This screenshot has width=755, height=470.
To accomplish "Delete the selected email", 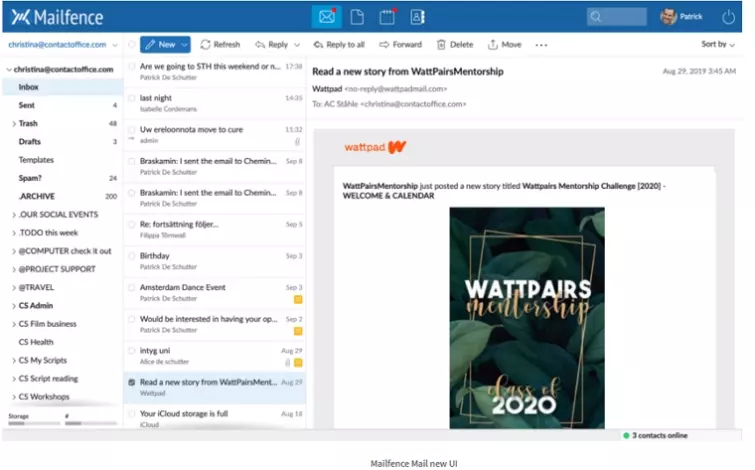I will point(455,44).
